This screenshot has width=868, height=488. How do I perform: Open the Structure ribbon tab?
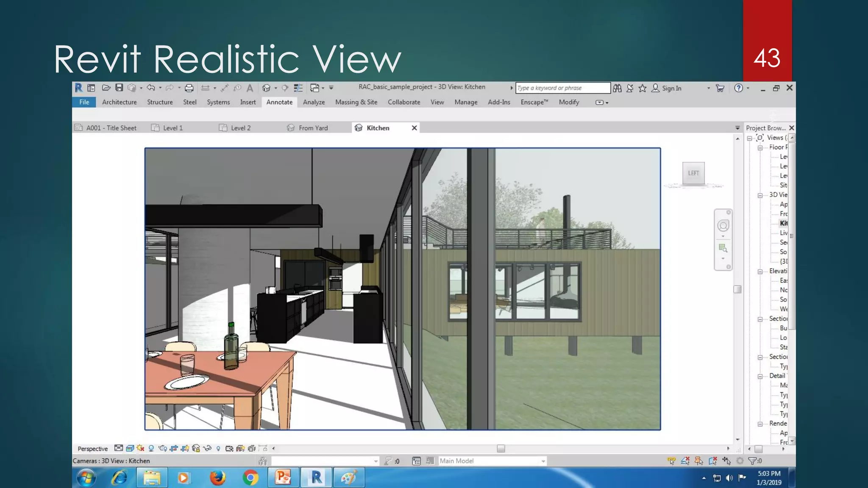pyautogui.click(x=160, y=102)
